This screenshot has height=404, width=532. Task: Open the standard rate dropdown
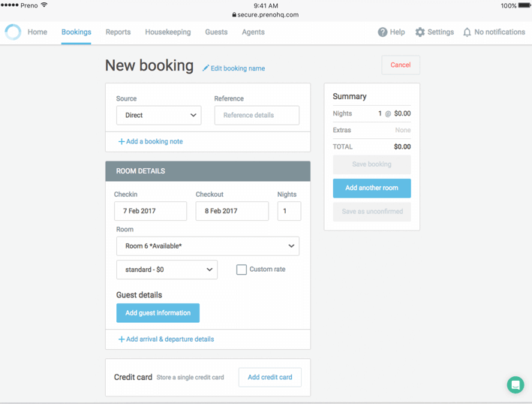pos(167,270)
